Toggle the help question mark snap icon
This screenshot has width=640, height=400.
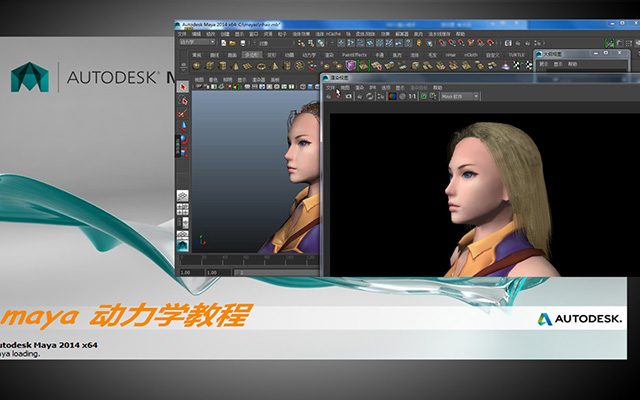[x=408, y=43]
